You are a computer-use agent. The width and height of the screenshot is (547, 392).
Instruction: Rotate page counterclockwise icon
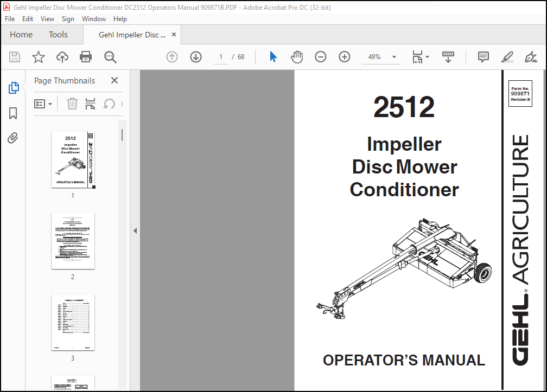109,104
